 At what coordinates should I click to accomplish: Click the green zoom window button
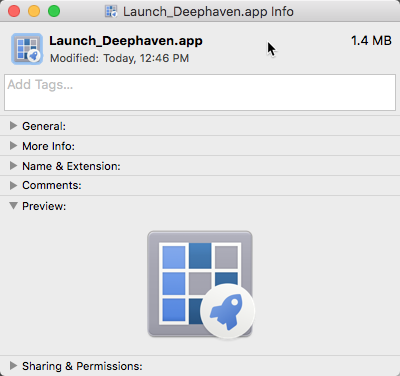(x=54, y=11)
